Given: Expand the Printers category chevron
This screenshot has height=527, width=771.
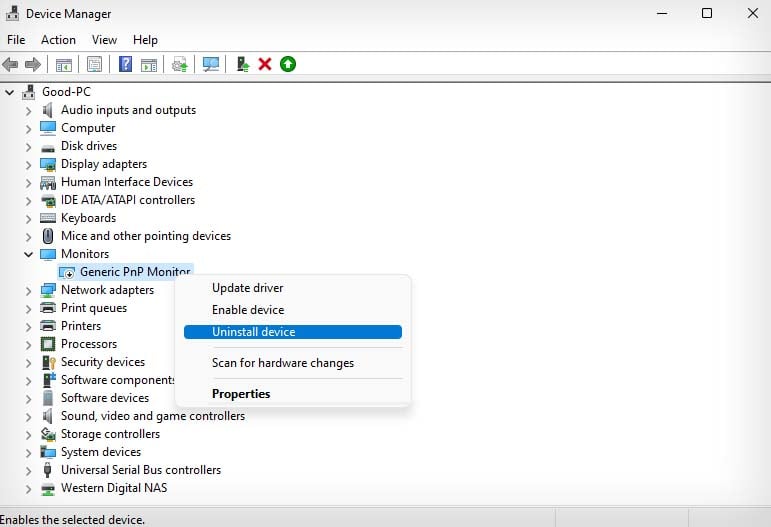Looking at the screenshot, I should [28, 327].
